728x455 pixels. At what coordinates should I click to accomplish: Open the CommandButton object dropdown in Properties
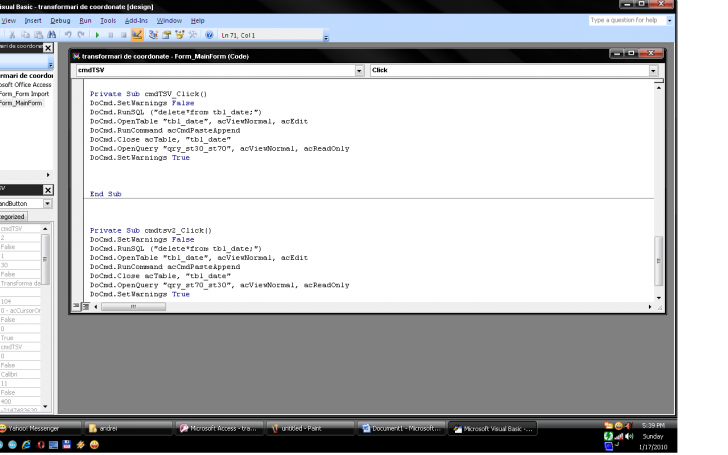(x=47, y=203)
